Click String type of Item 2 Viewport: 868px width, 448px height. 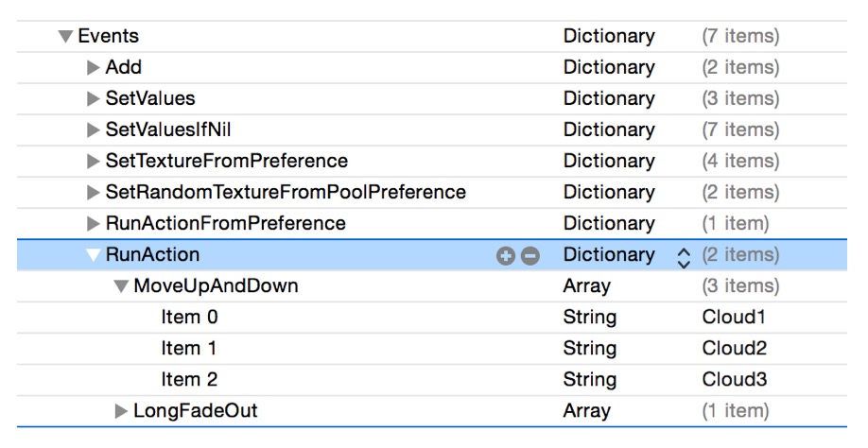point(589,380)
